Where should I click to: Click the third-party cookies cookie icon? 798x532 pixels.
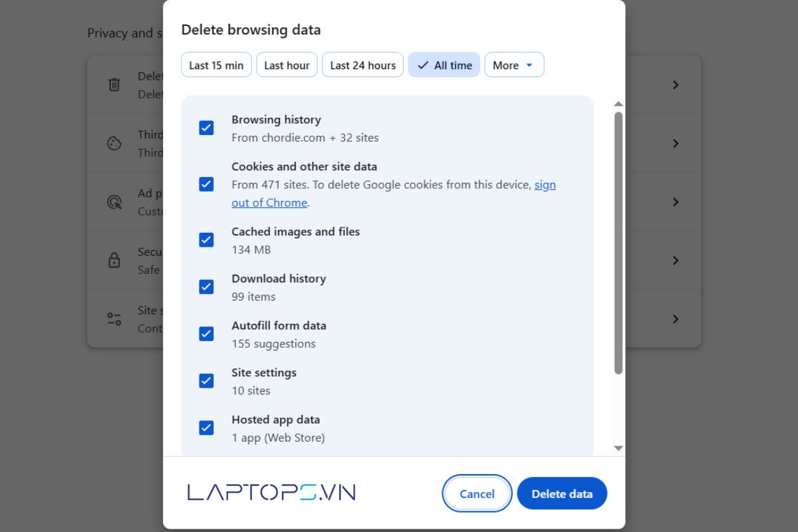click(114, 144)
